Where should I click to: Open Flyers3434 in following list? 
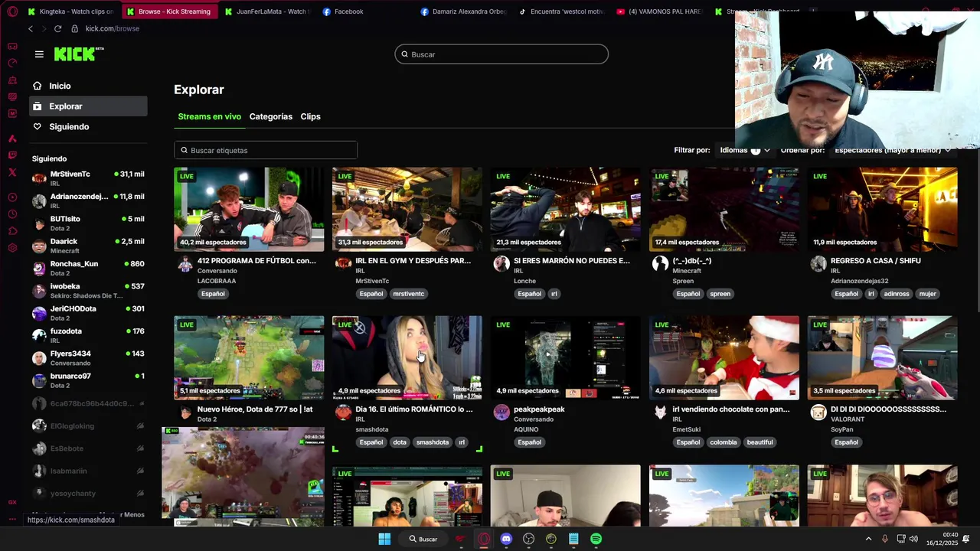[x=88, y=357]
